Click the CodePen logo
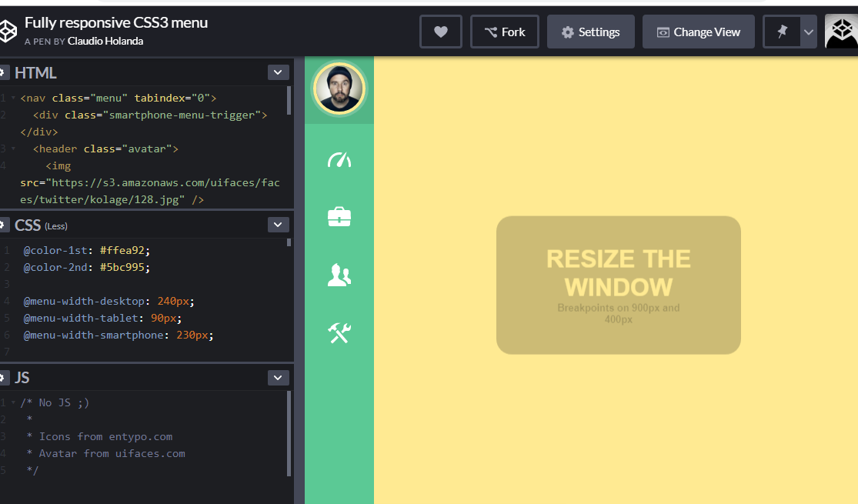The width and height of the screenshot is (858, 504). coord(7,32)
